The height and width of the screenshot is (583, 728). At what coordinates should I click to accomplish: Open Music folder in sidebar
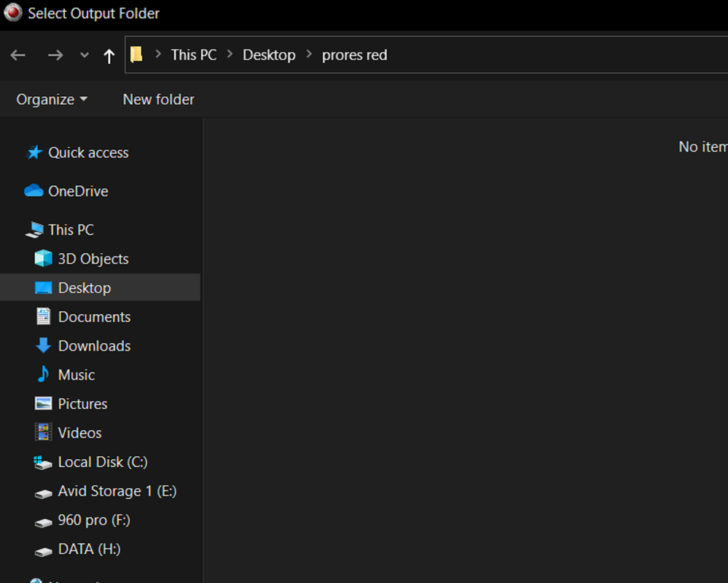point(76,375)
